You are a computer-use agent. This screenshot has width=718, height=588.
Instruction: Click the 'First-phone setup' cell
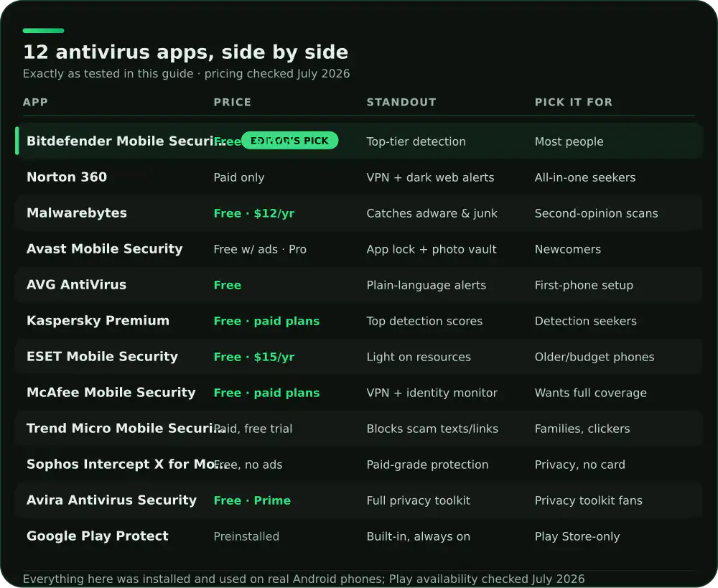tap(584, 285)
